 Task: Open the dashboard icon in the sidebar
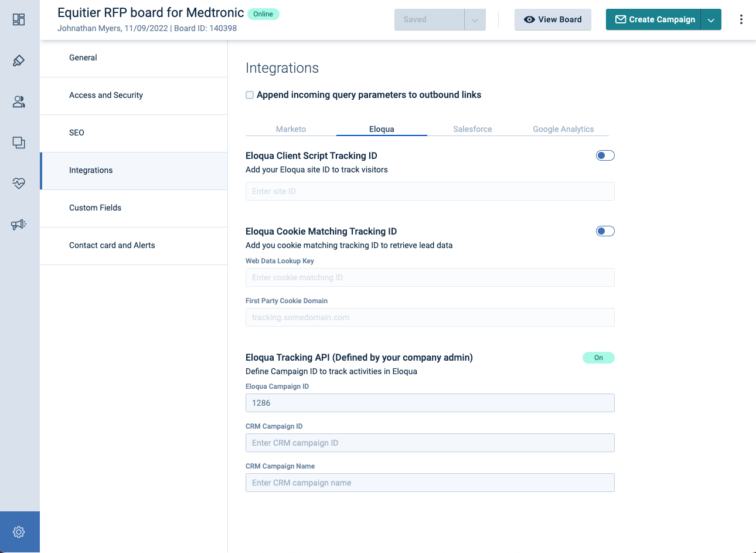19,19
